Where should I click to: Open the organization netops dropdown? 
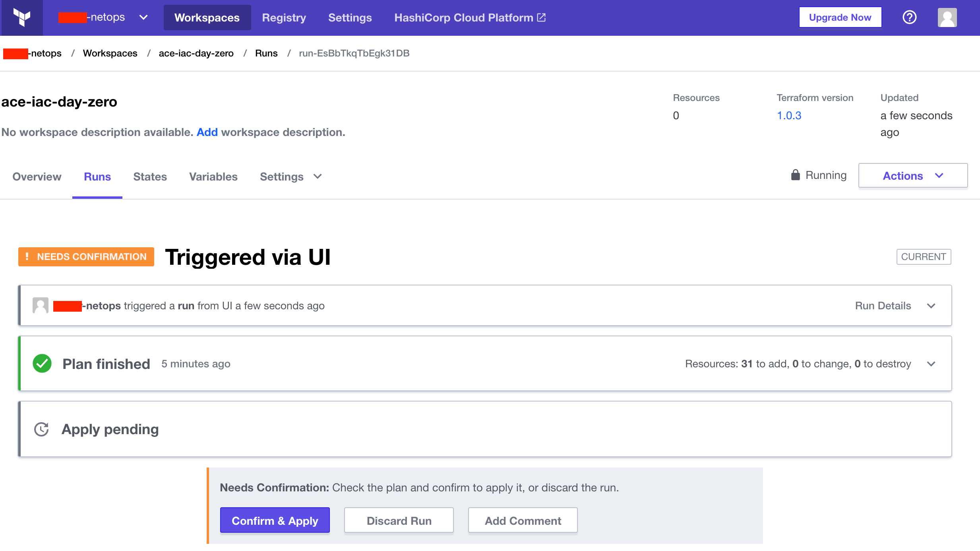click(x=103, y=17)
